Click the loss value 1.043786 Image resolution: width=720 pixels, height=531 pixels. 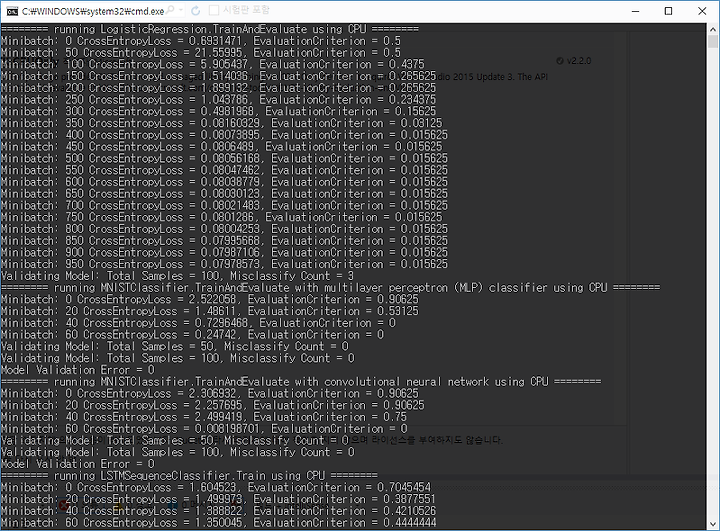point(224,100)
